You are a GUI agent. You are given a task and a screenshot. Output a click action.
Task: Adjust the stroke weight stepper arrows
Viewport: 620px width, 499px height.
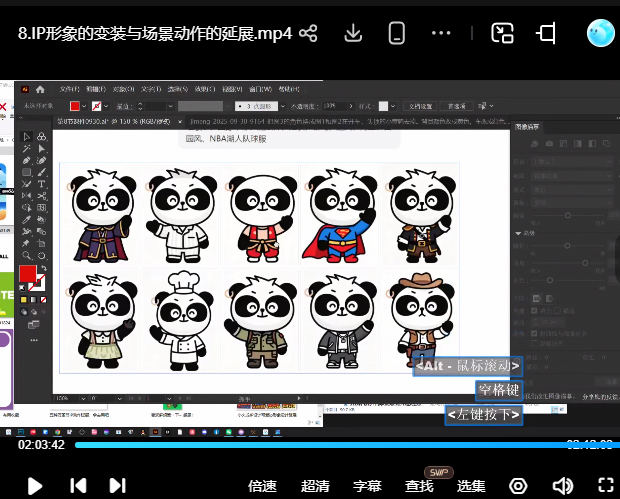pyautogui.click(x=140, y=106)
